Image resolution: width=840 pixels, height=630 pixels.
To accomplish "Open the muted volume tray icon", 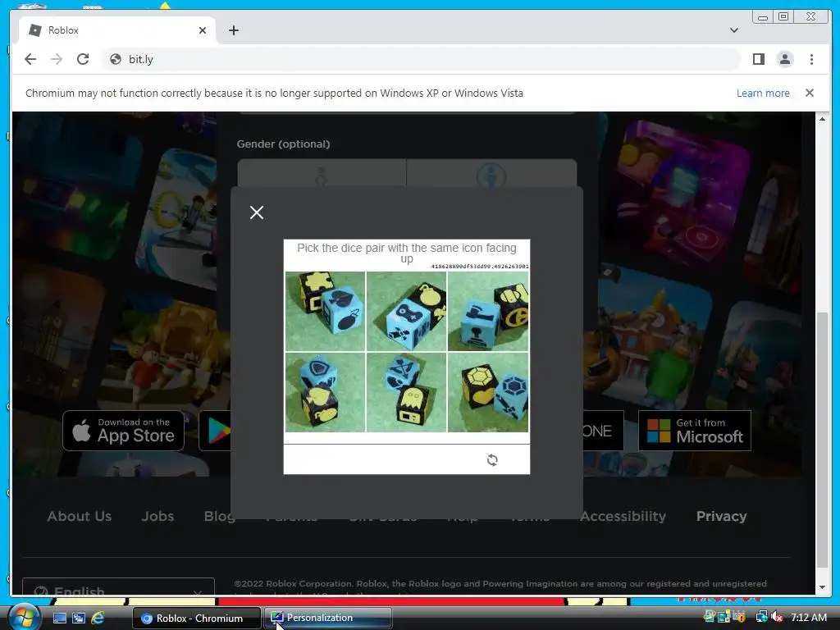I will (778, 617).
